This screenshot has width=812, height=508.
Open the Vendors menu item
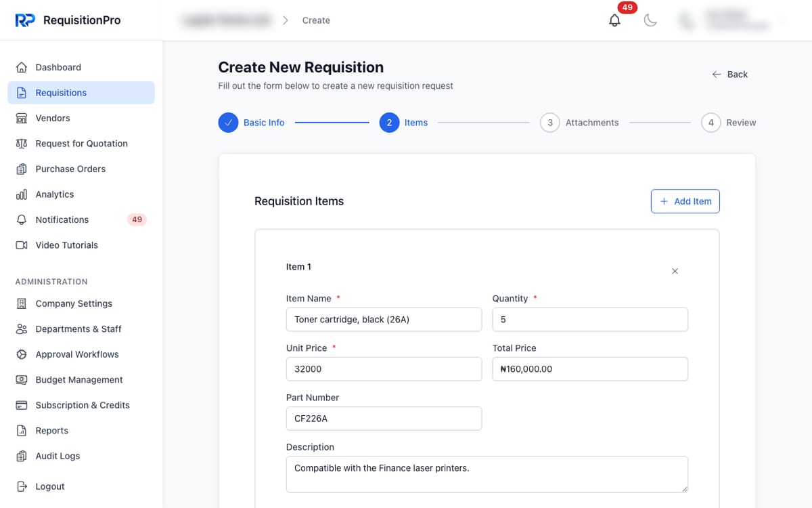(x=81, y=119)
